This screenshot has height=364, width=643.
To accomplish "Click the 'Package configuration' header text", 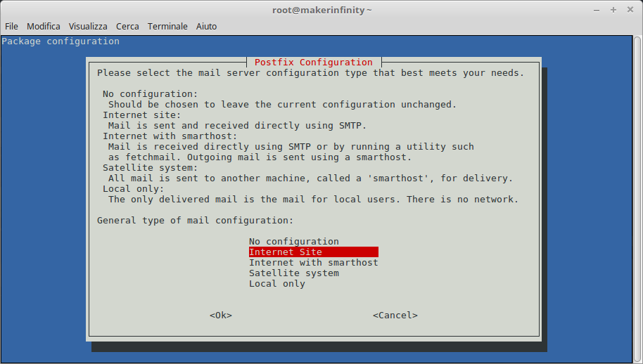I will pos(61,41).
